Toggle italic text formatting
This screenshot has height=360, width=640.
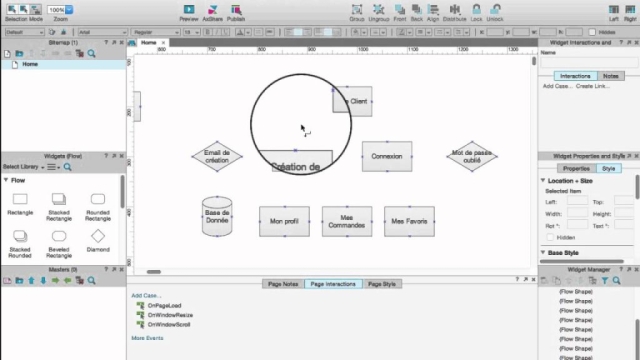pos(217,32)
